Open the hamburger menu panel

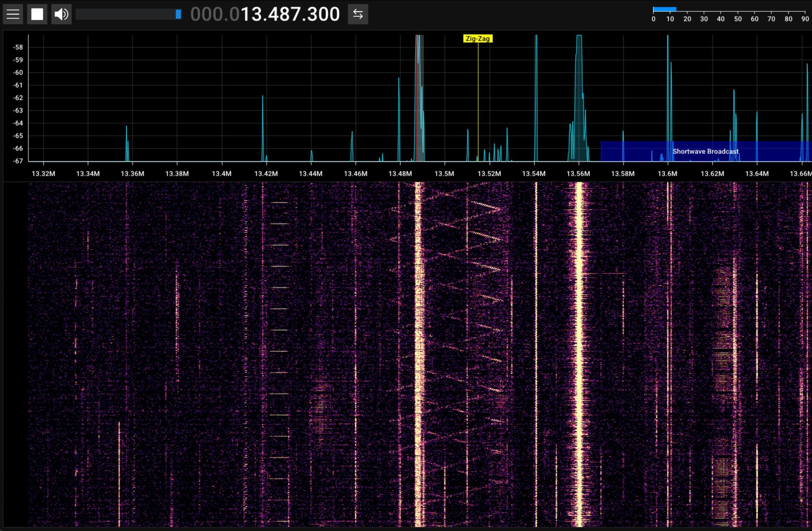point(13,14)
